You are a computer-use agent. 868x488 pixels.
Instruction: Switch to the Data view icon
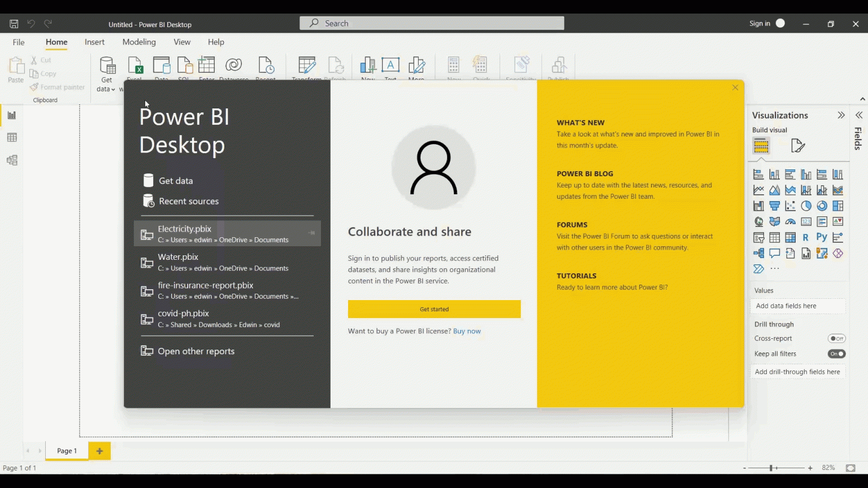click(11, 138)
